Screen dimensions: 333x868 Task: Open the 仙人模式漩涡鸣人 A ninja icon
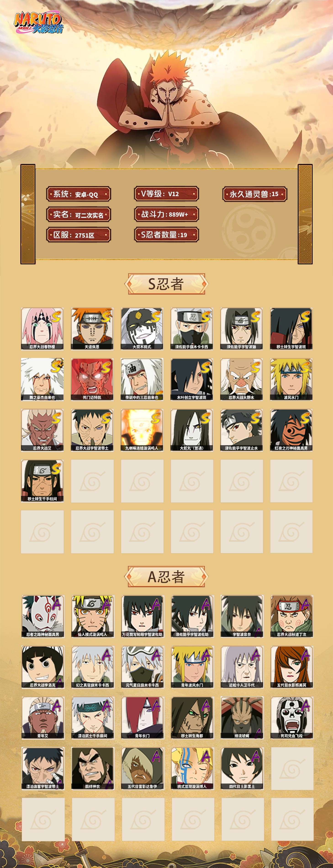coord(93,616)
